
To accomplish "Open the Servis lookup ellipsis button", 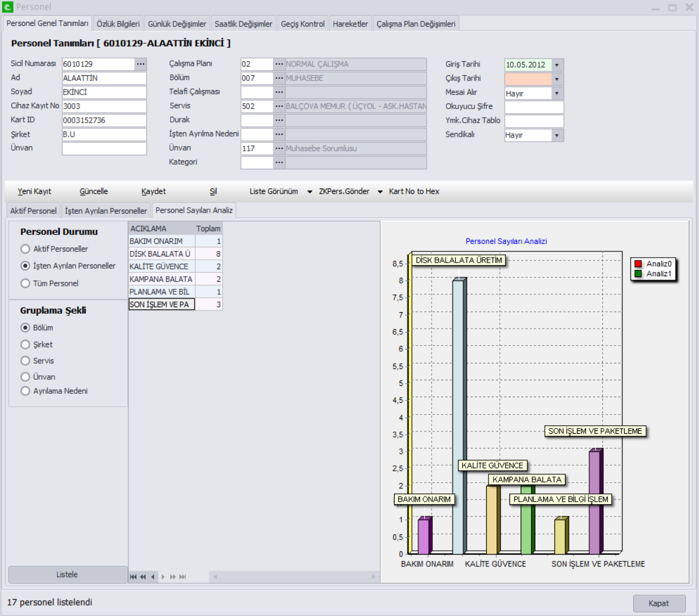I will (279, 106).
